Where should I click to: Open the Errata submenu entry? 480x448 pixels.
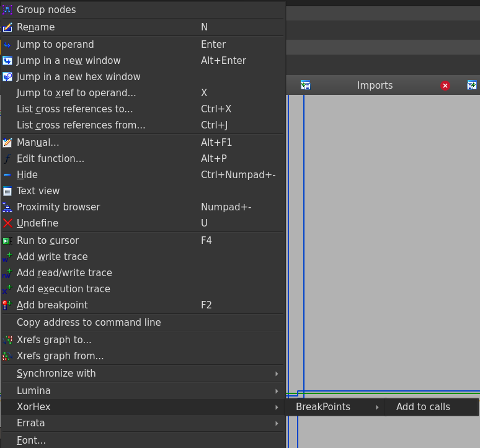143,423
